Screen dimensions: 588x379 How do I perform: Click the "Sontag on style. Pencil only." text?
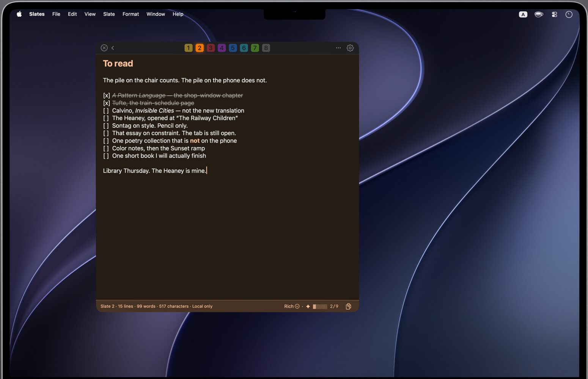(150, 126)
